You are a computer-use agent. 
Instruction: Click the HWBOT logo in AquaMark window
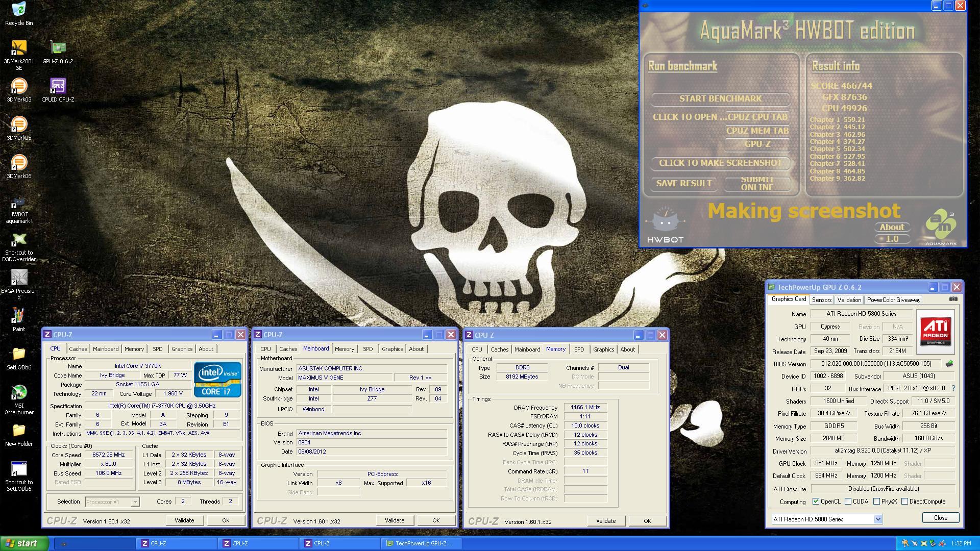coord(665,224)
